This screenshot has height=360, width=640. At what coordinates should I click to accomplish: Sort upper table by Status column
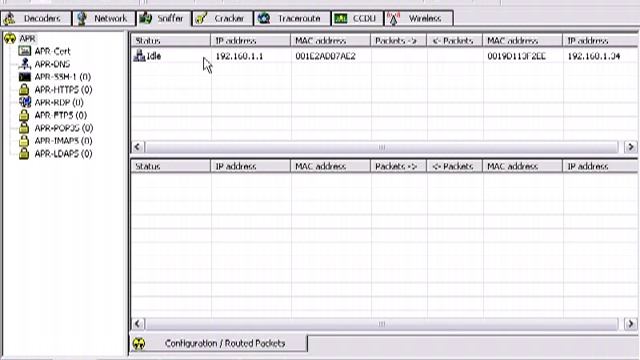(171, 40)
